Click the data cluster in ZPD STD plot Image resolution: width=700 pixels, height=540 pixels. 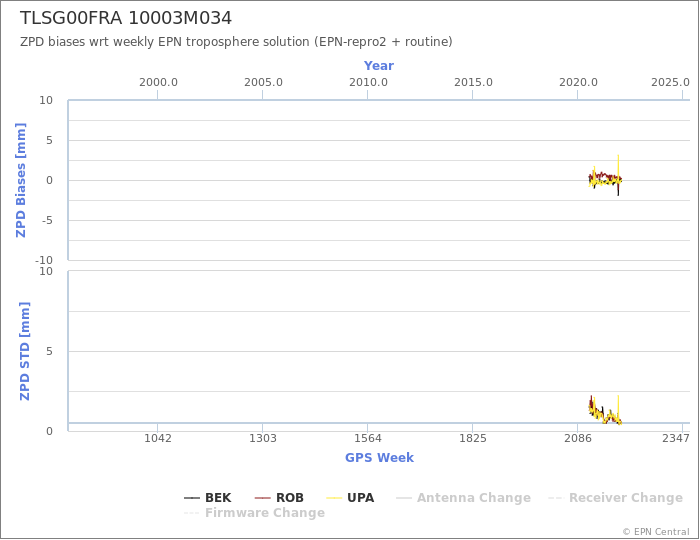tap(605, 411)
